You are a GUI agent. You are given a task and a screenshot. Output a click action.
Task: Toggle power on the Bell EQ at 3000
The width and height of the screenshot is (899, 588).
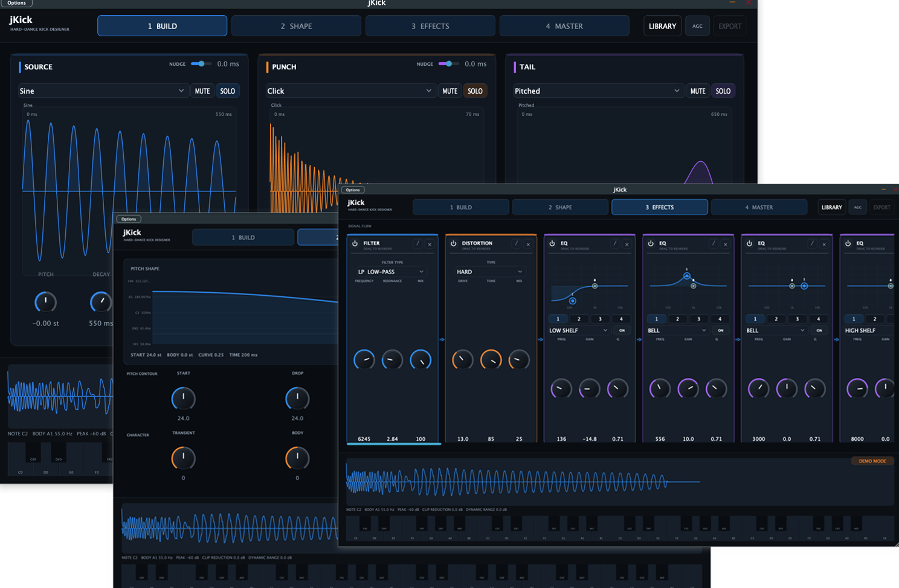click(749, 243)
